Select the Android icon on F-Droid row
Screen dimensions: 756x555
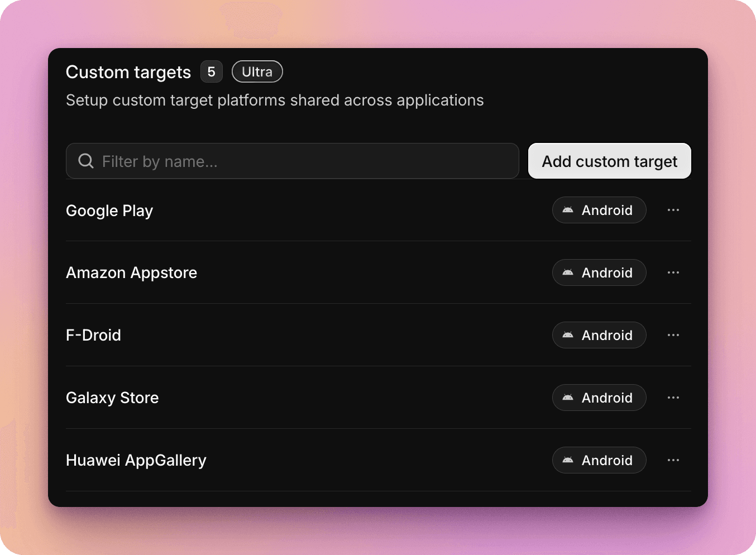(568, 335)
